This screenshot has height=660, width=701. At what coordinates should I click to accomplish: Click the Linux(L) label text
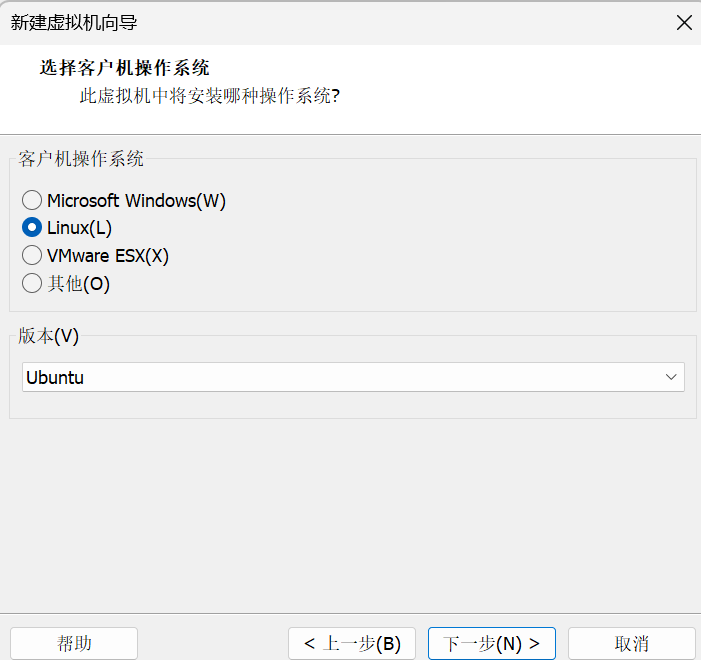coord(79,228)
